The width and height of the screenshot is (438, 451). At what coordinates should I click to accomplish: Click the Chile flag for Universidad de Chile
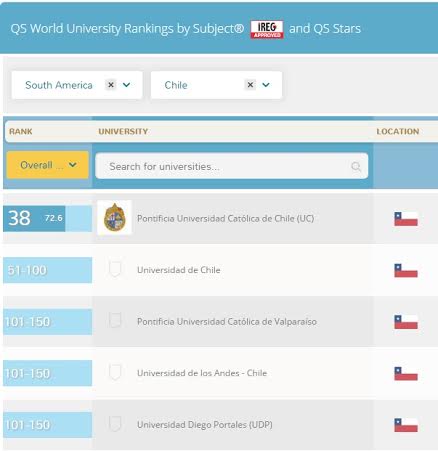pos(406,270)
